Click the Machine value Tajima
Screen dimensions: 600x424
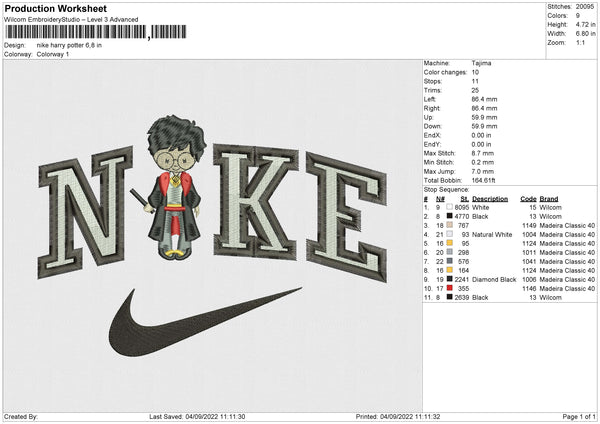click(481, 63)
